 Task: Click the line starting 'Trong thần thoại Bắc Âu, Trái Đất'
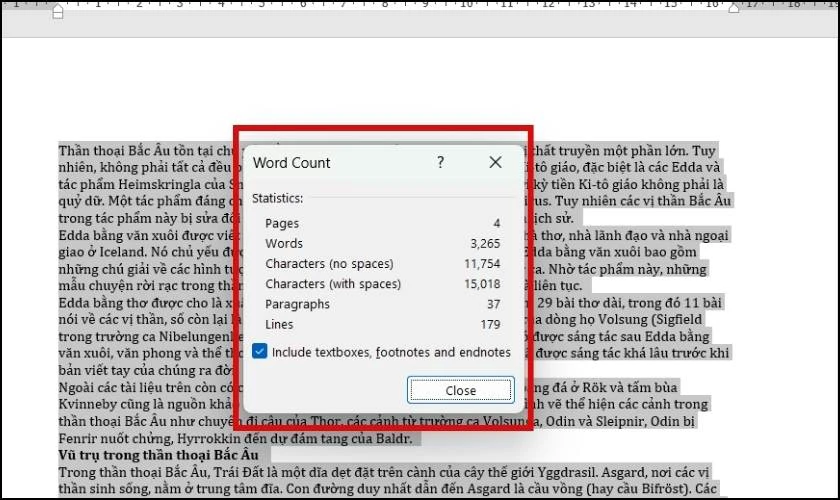(384, 472)
